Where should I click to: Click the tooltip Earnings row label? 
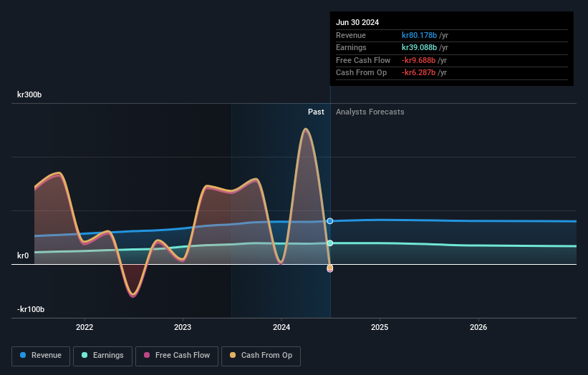[x=351, y=47]
